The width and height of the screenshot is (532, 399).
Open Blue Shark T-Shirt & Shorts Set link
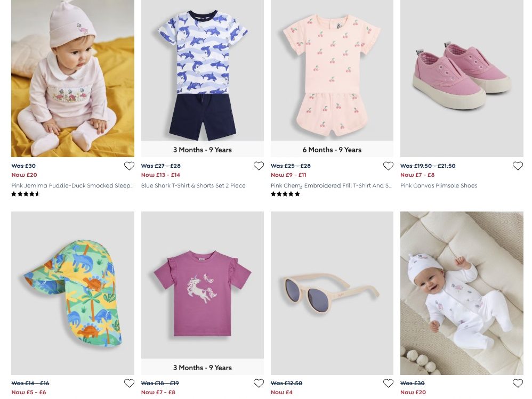(193, 186)
